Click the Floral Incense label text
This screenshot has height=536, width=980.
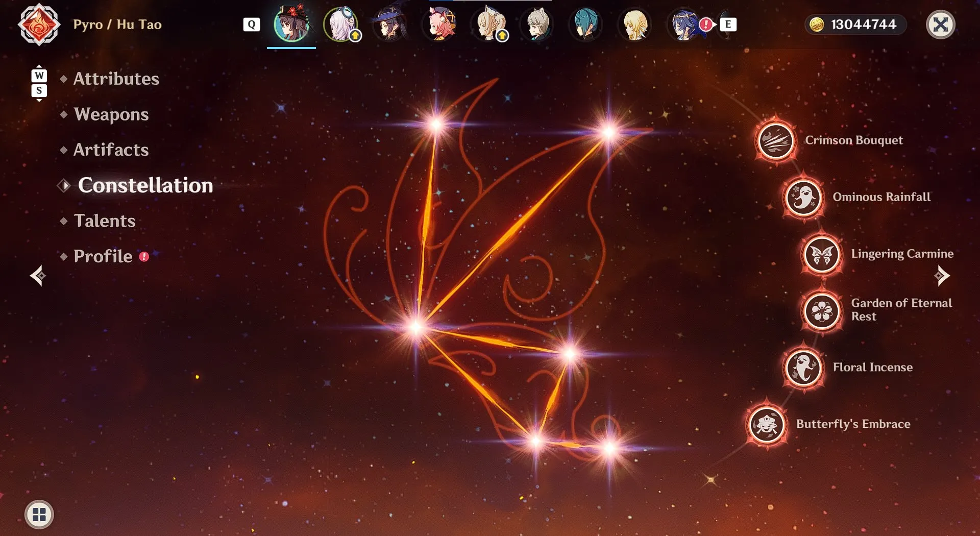coord(873,368)
